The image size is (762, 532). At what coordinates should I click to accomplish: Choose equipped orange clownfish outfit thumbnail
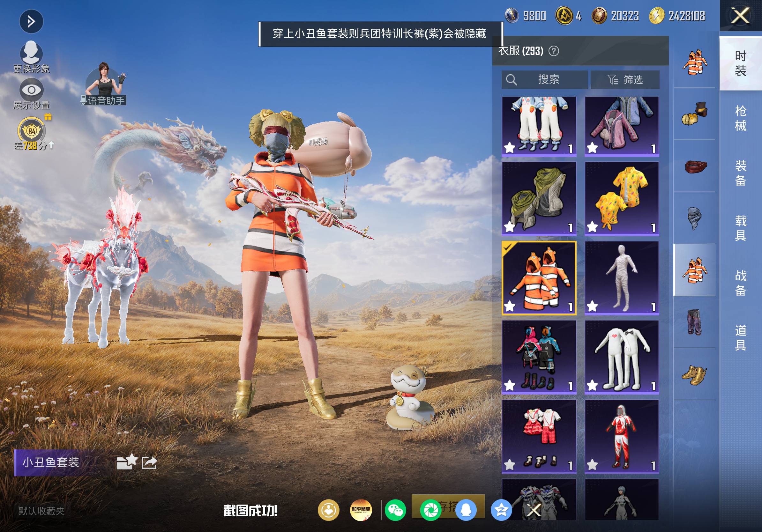click(x=539, y=278)
